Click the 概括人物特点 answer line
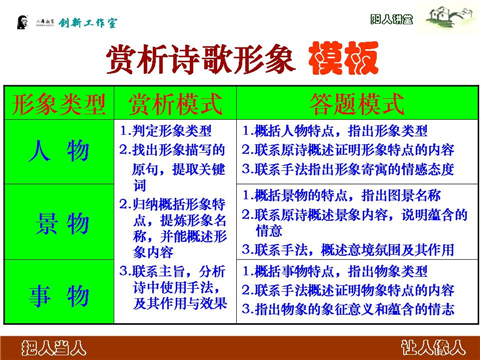Viewport: 480px width, 360px height. (x=335, y=131)
